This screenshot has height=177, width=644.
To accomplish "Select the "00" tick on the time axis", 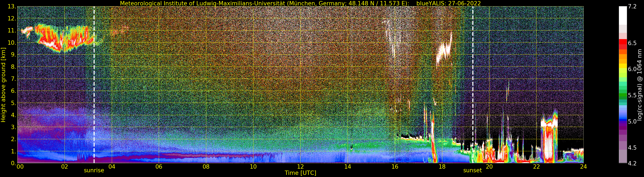I will tap(20, 167).
